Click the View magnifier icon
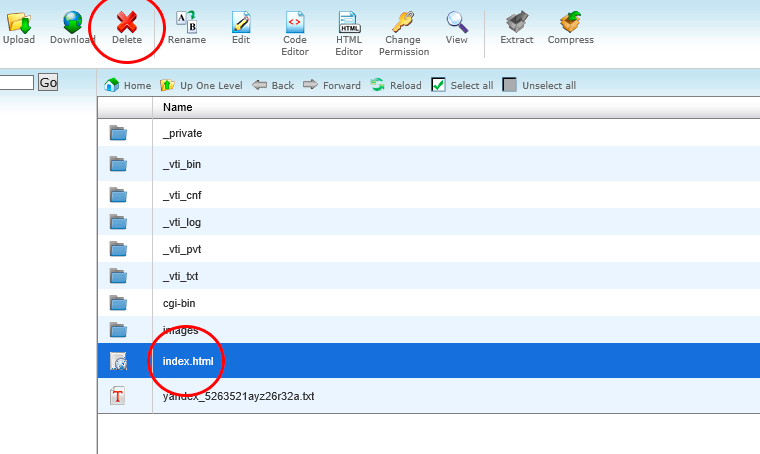 click(457, 22)
